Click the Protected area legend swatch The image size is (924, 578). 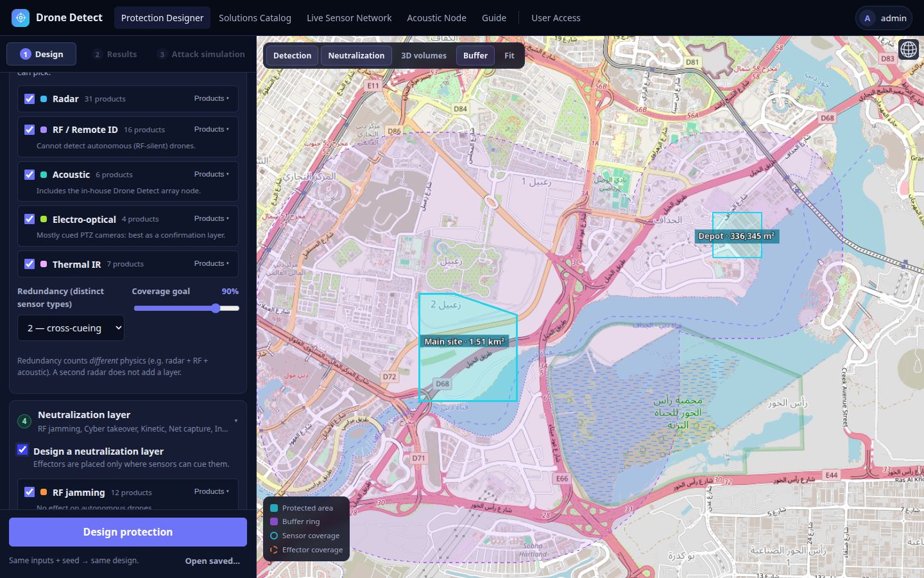(274, 508)
